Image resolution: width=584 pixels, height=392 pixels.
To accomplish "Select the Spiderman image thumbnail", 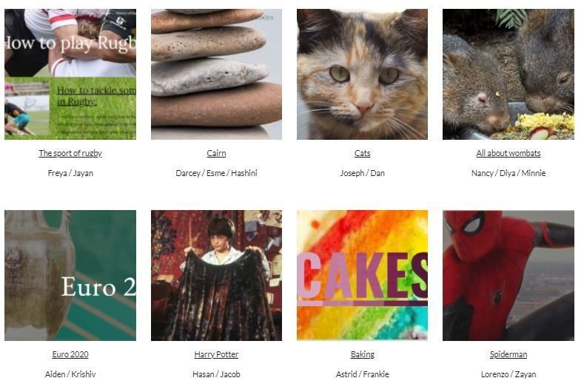I will 509,275.
